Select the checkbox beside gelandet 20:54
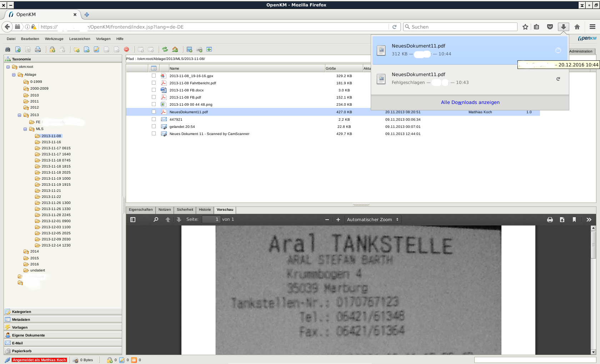This screenshot has height=364, width=600. tap(154, 126)
